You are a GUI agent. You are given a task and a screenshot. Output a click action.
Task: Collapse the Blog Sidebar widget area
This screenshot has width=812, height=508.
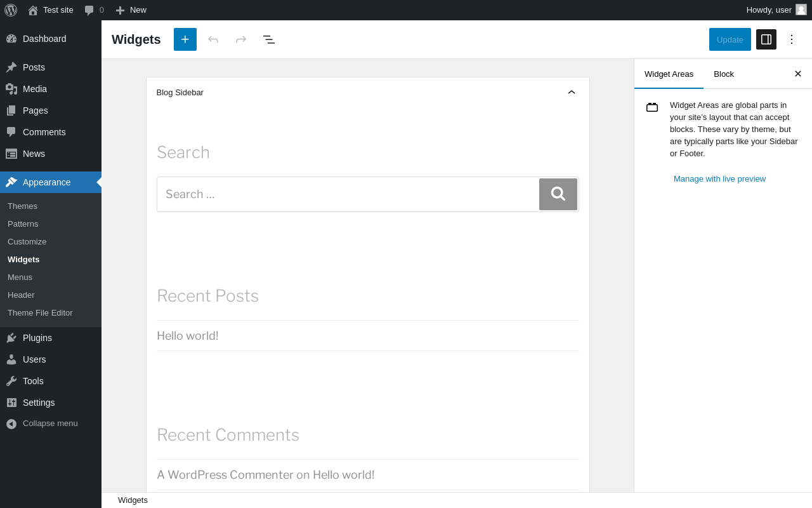click(572, 92)
